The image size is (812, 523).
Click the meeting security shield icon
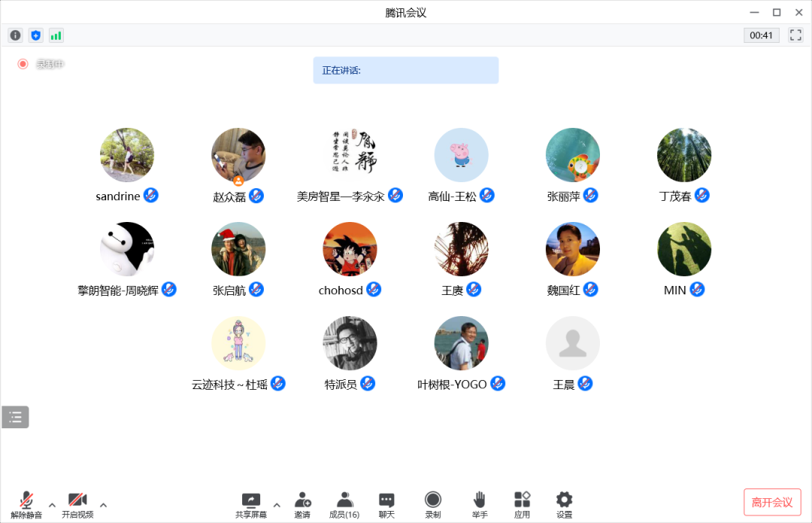pyautogui.click(x=35, y=35)
